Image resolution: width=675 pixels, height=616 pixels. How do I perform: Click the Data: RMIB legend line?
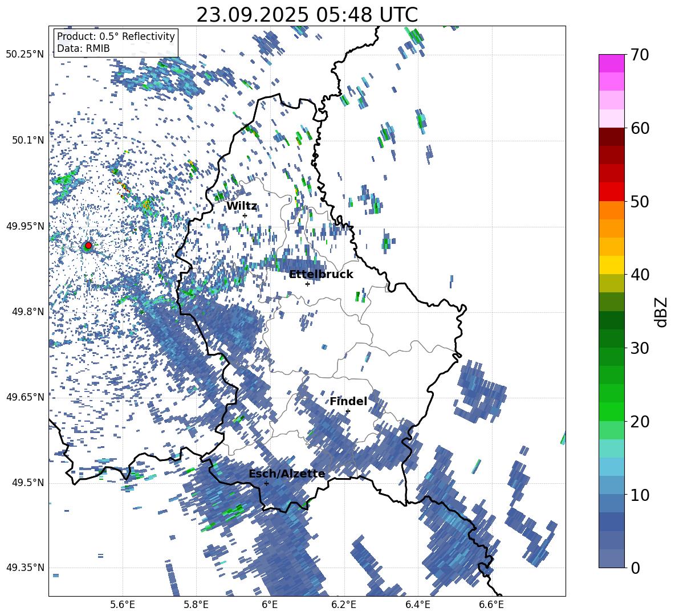coord(83,48)
